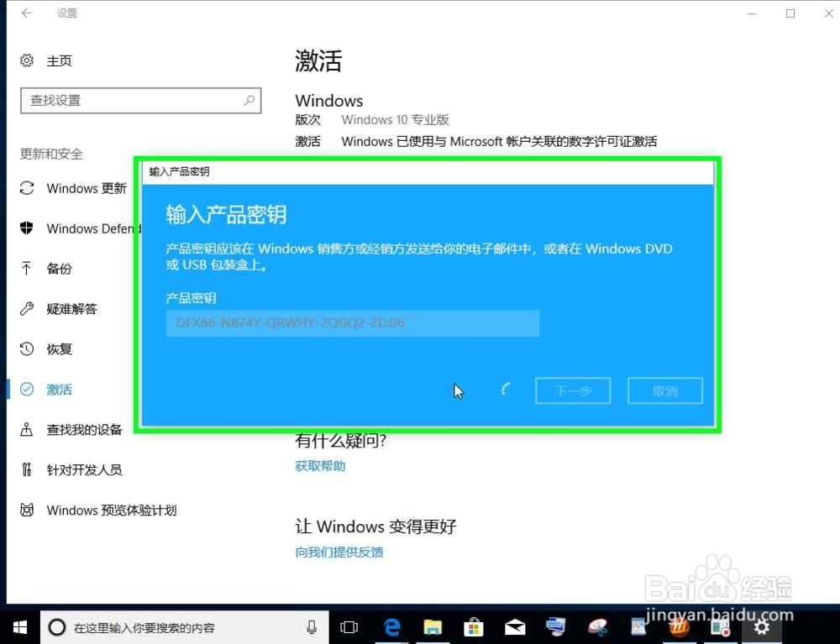This screenshot has width=840, height=644.
Task: Open 针对开发人员 developer options
Action: pos(84,469)
